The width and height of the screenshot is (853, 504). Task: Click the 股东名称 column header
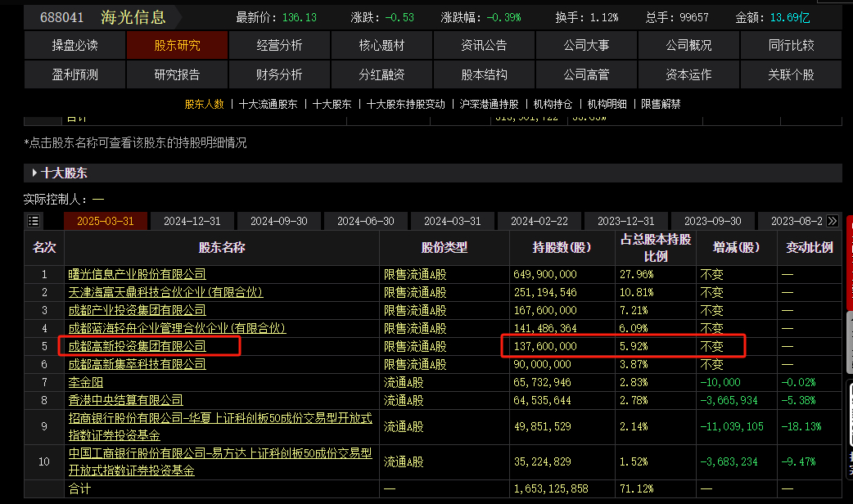[x=221, y=247]
